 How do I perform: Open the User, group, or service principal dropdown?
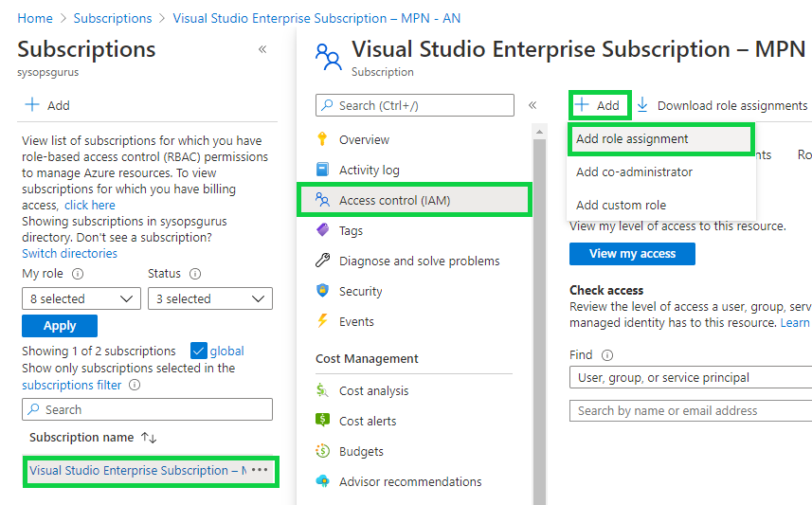(691, 377)
